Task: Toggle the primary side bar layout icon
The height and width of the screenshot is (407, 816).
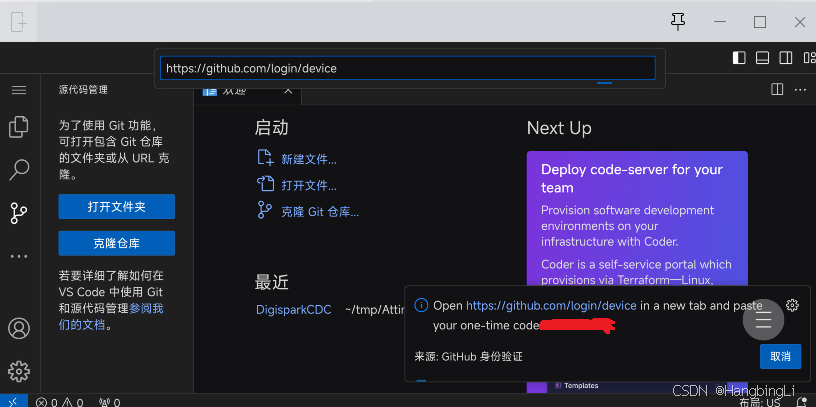Action: click(x=739, y=58)
